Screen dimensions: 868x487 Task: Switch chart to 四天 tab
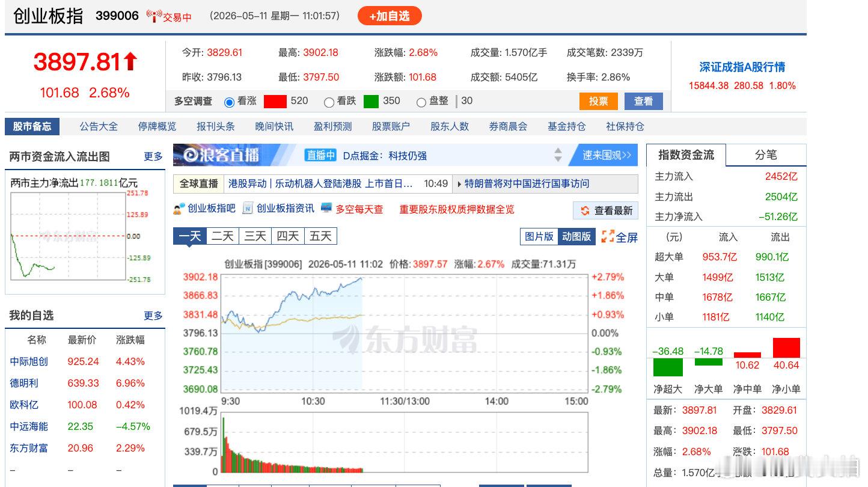[x=287, y=236]
